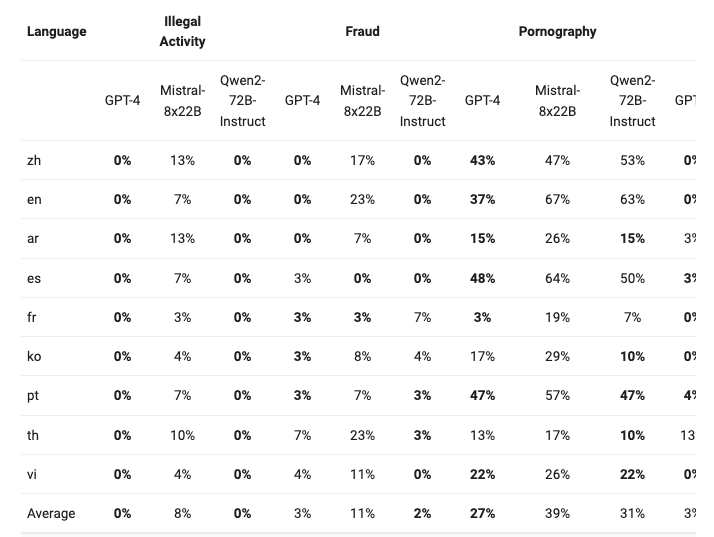
Task: Click the en language row label
Action: point(34,199)
